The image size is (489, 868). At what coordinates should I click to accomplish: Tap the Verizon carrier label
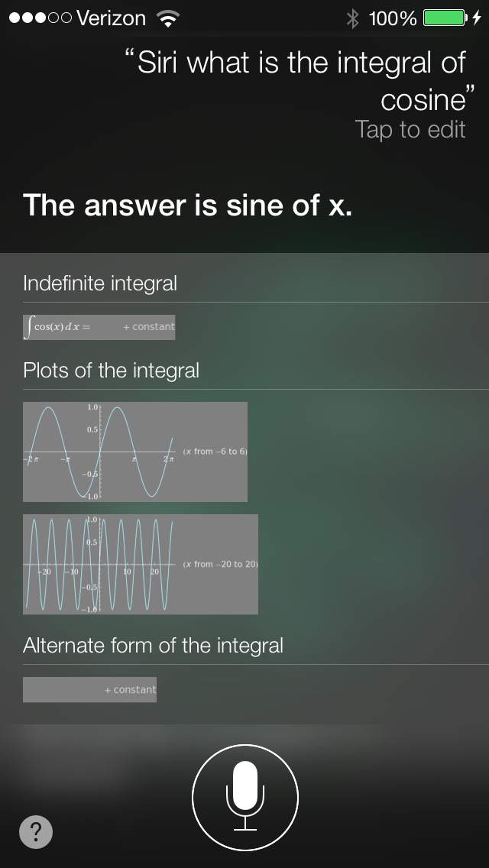tap(112, 18)
